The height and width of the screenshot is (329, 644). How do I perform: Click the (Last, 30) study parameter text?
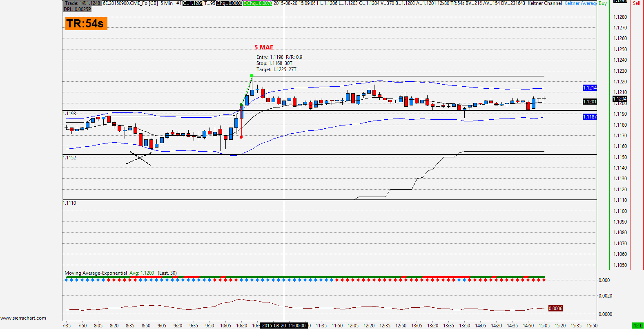tap(167, 273)
